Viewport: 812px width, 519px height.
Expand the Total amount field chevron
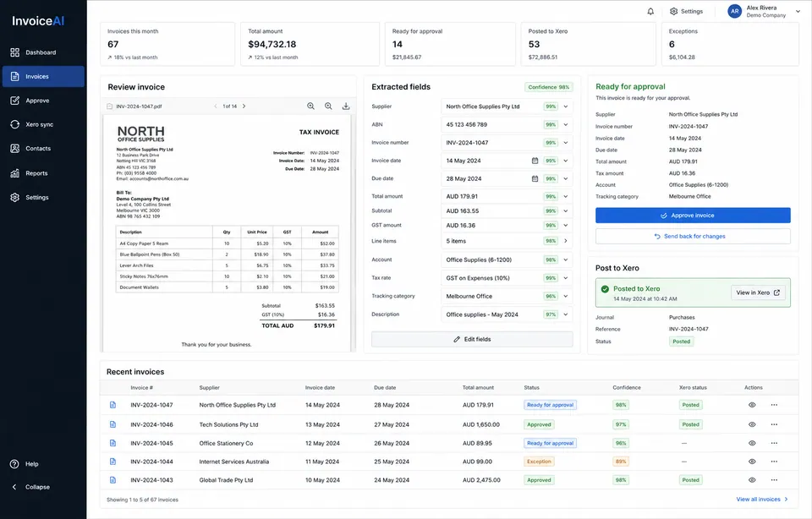pyautogui.click(x=566, y=197)
